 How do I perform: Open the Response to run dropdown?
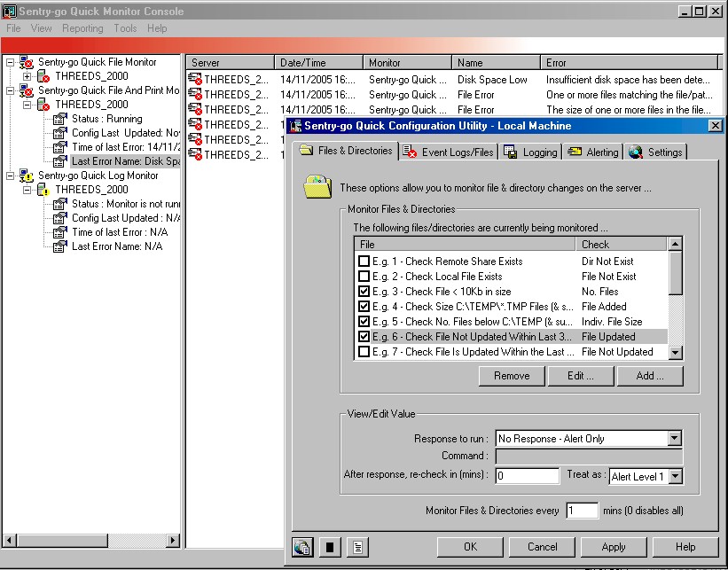[674, 438]
